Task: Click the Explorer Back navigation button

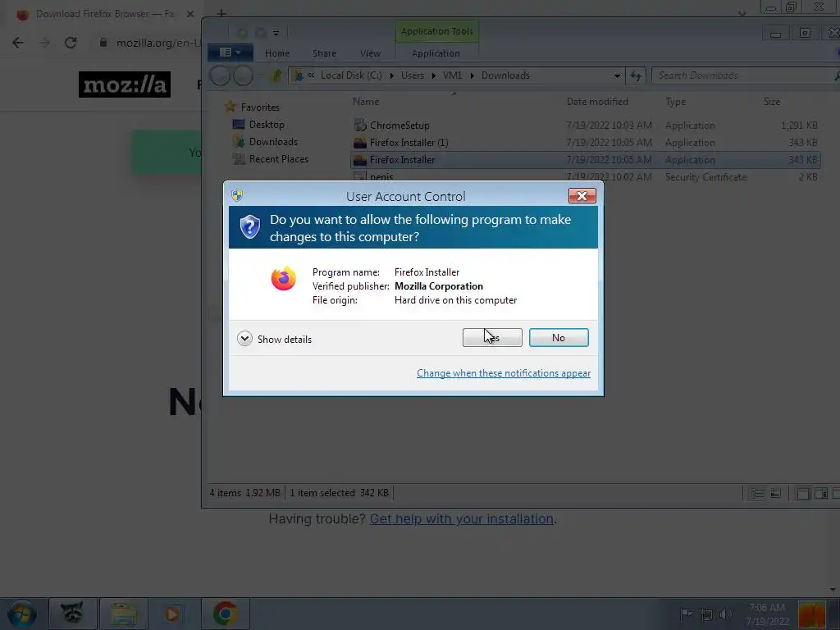Action: coord(220,75)
